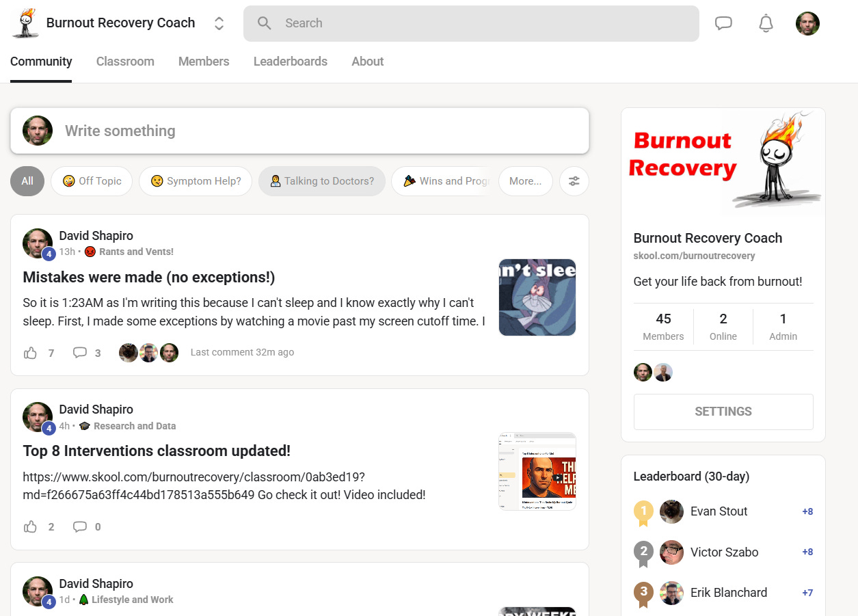
Task: Click the search magnifier icon
Action: pyautogui.click(x=264, y=23)
